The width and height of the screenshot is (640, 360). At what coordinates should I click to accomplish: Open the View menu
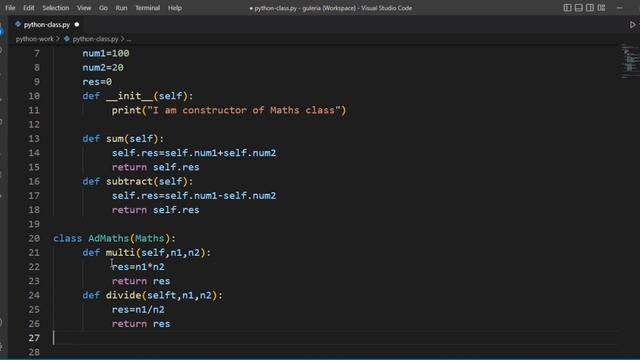(84, 8)
